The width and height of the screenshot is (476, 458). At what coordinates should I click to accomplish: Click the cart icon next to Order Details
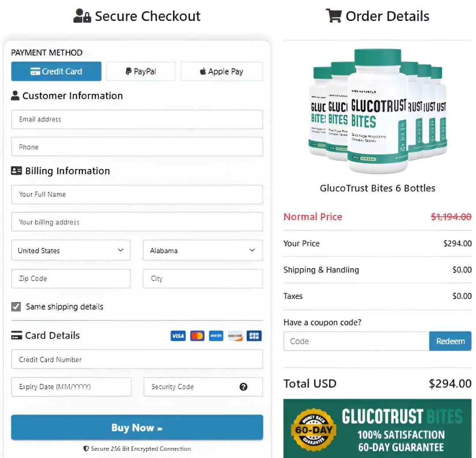334,16
